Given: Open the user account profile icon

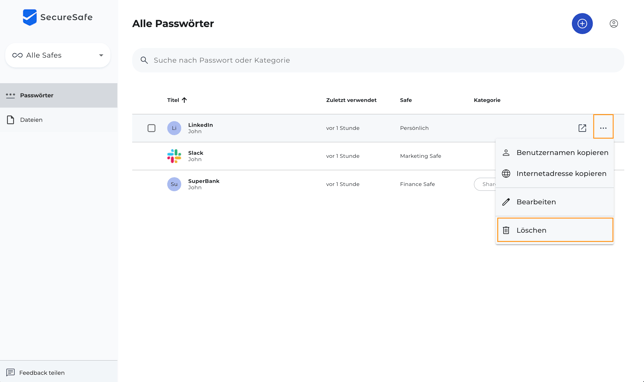Looking at the screenshot, I should 614,24.
